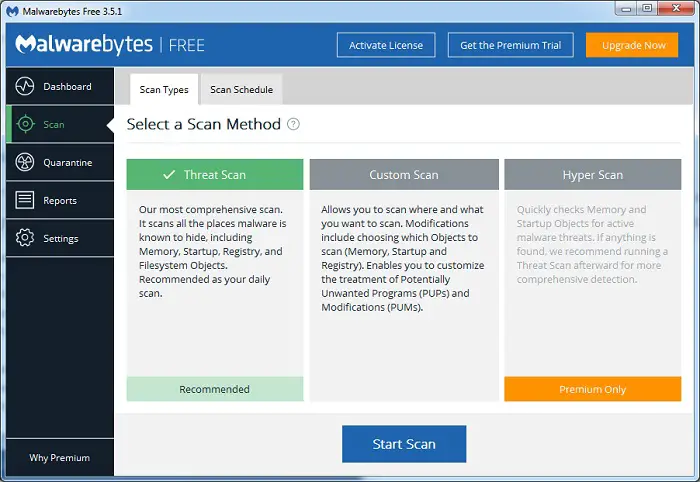700x482 pixels.
Task: Select the Threat Scan method header
Action: click(215, 175)
